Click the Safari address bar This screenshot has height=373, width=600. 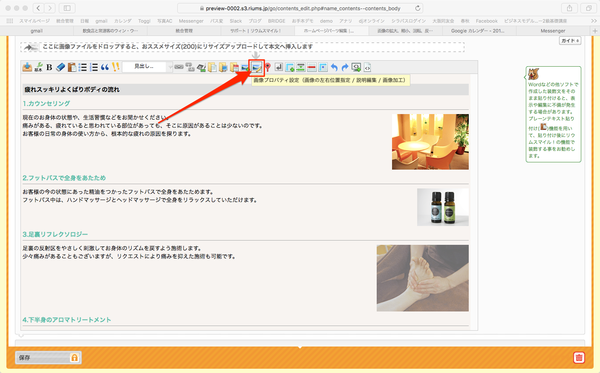[x=300, y=8]
